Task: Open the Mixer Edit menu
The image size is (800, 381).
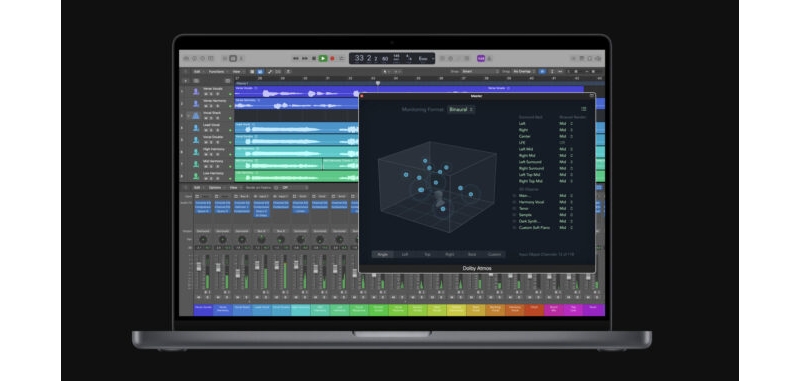Action: click(x=197, y=188)
